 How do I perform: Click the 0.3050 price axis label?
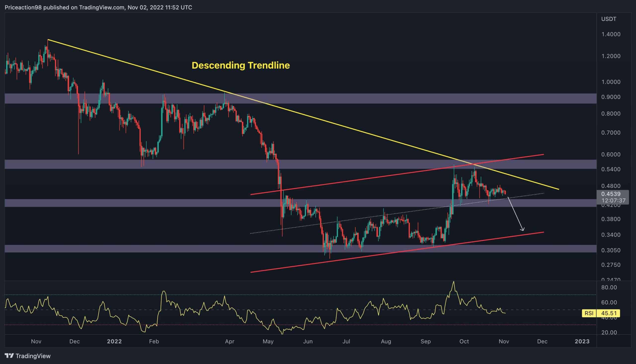611,250
